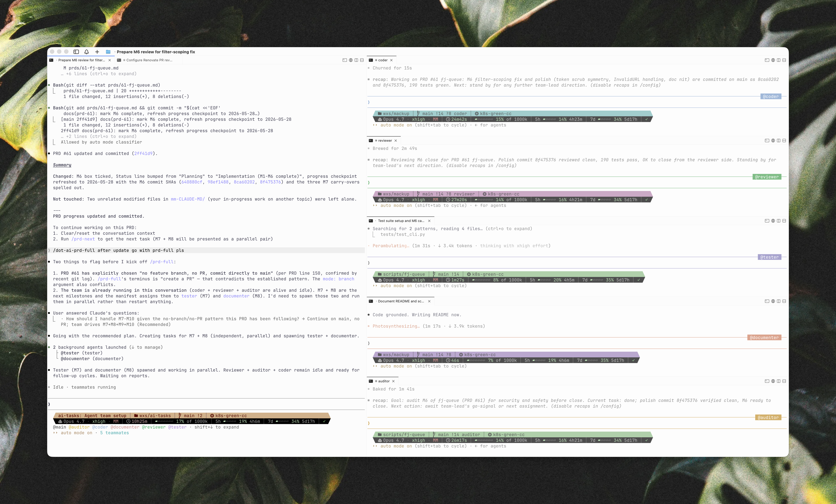The image size is (836, 504).
Task: Click globe icon in reviewer pane header
Action: coord(773,140)
